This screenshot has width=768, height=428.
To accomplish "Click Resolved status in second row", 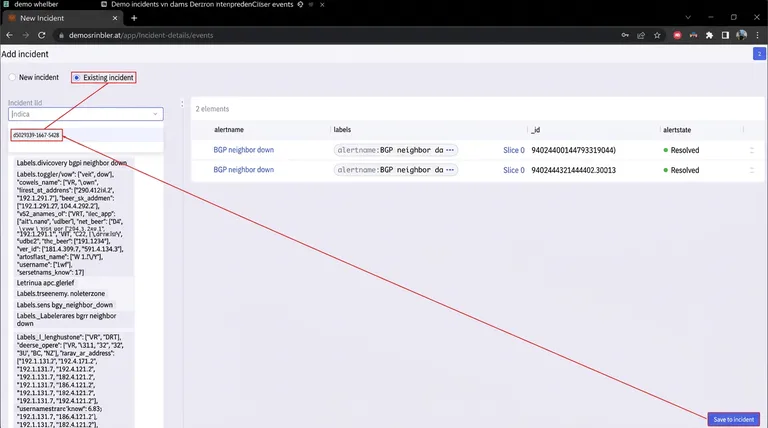I will (x=681, y=170).
